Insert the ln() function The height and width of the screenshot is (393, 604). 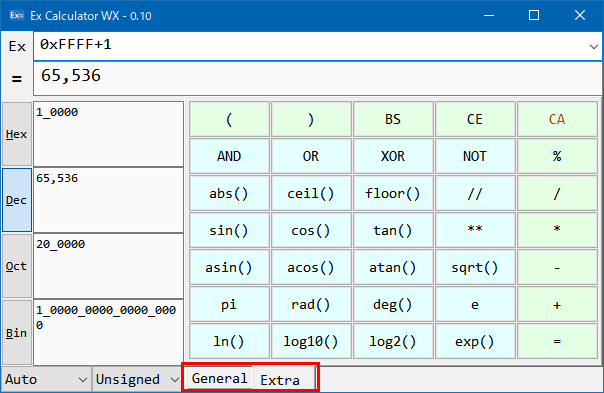[229, 341]
